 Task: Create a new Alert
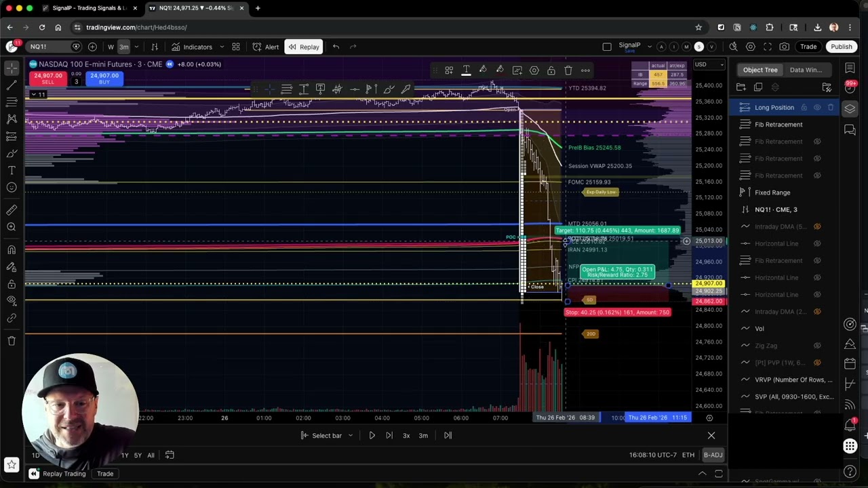266,47
